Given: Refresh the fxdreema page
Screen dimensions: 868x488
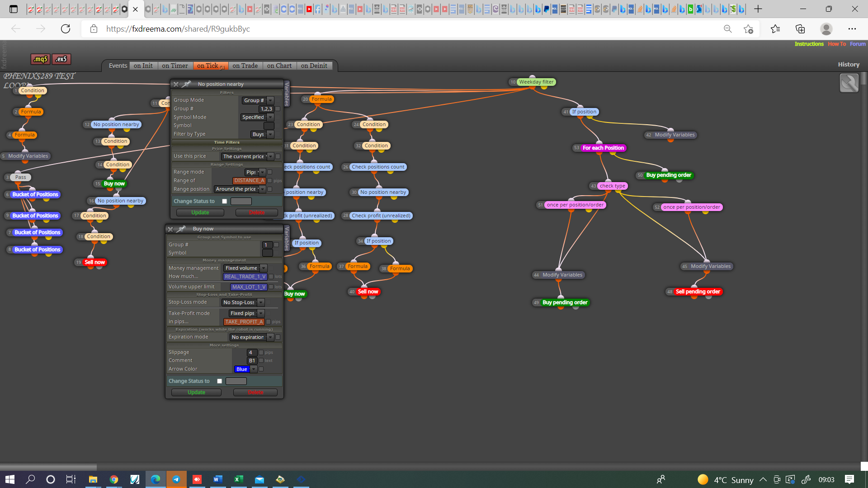Looking at the screenshot, I should (x=66, y=29).
